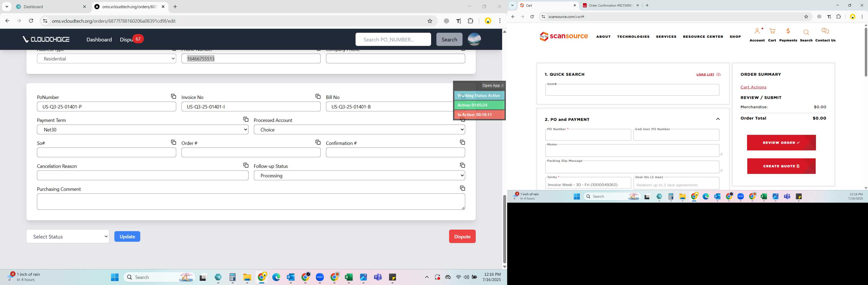This screenshot has width=868, height=285.
Task: Open Payment Term Net30 dropdown
Action: (143, 130)
